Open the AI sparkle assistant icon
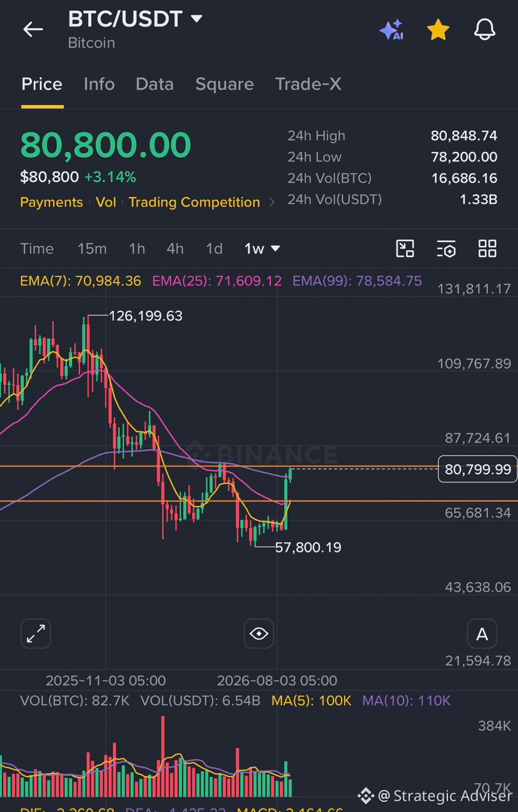This screenshot has width=518, height=812. point(391,29)
